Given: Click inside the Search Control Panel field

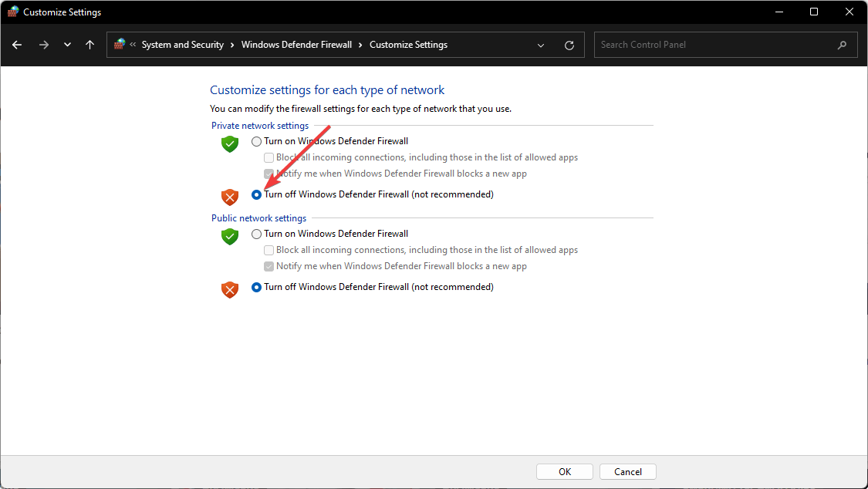Looking at the screenshot, I should click(x=718, y=44).
